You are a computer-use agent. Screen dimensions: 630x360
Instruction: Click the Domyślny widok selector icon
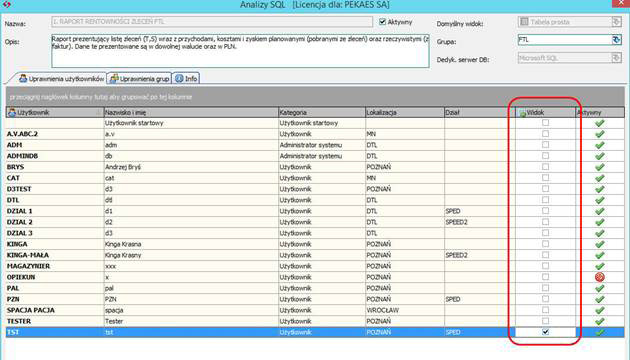click(616, 22)
